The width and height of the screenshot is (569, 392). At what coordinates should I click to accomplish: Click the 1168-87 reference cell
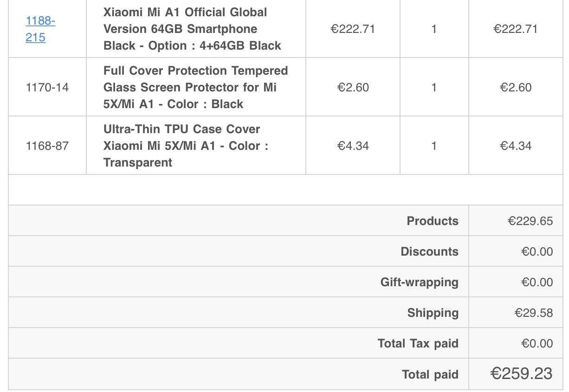pos(47,146)
